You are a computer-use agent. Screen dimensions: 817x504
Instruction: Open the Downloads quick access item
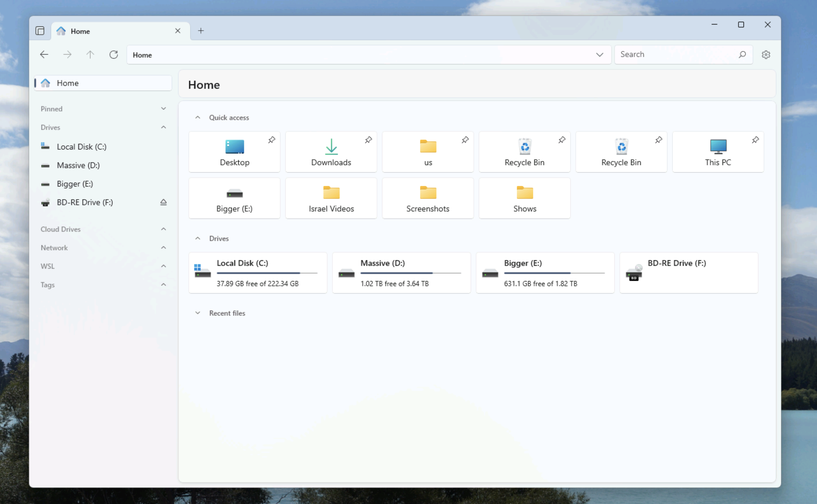[331, 152]
